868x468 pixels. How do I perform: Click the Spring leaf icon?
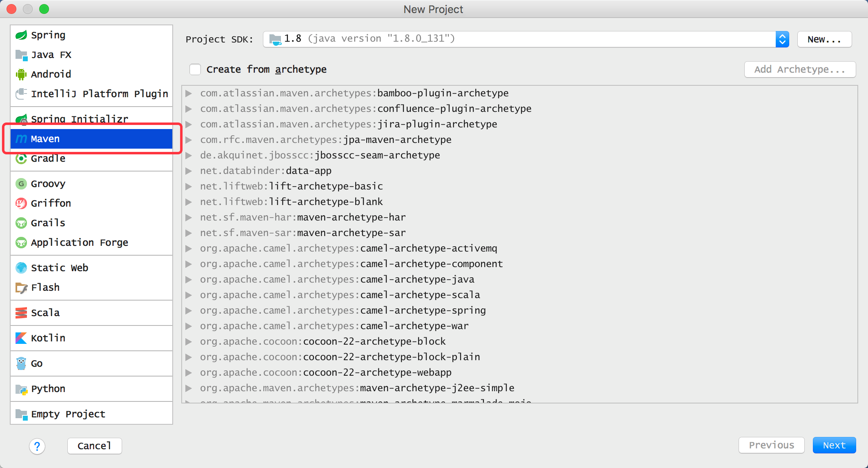[21, 35]
